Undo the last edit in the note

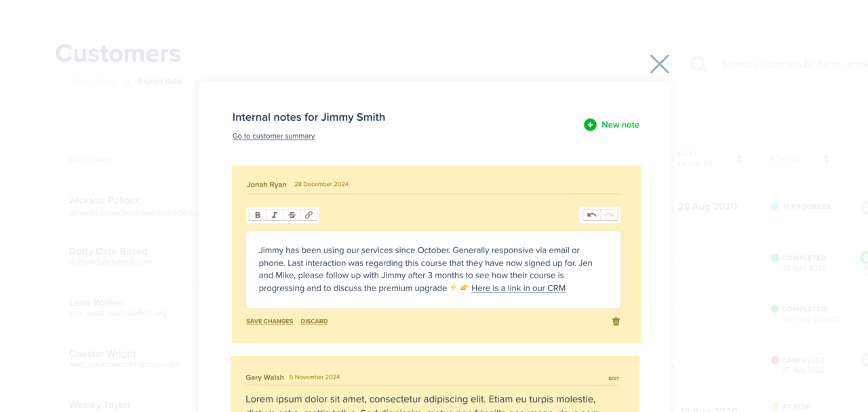click(x=591, y=215)
